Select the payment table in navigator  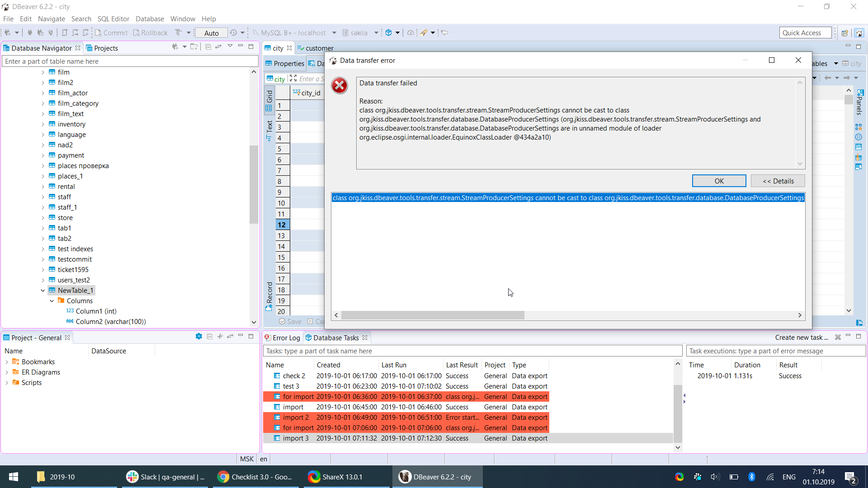pyautogui.click(x=71, y=155)
